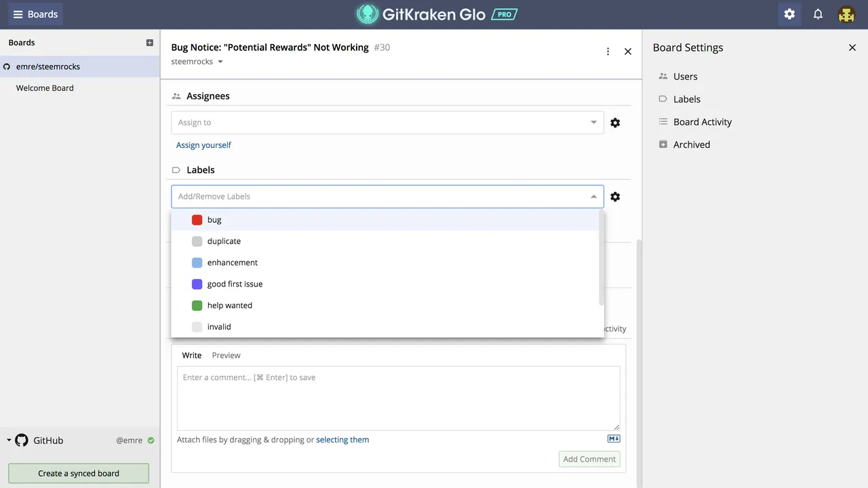Viewport: 868px width, 488px height.
Task: Click the GitKraken Glo logo
Action: click(x=420, y=14)
